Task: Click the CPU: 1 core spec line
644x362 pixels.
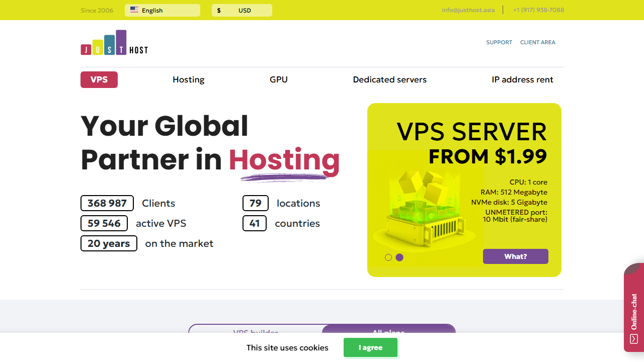Action: (x=528, y=182)
